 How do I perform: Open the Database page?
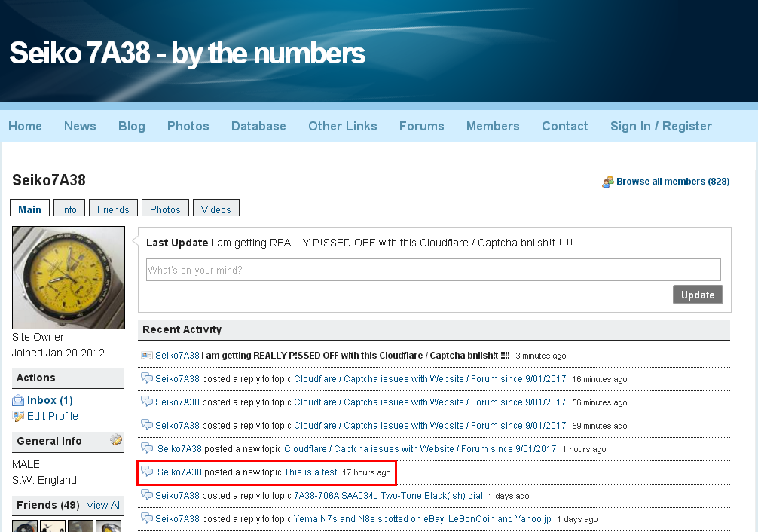coord(258,127)
